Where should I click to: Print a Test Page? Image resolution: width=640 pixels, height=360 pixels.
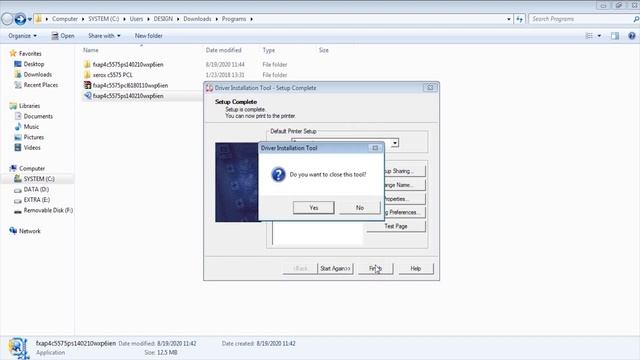tap(396, 226)
